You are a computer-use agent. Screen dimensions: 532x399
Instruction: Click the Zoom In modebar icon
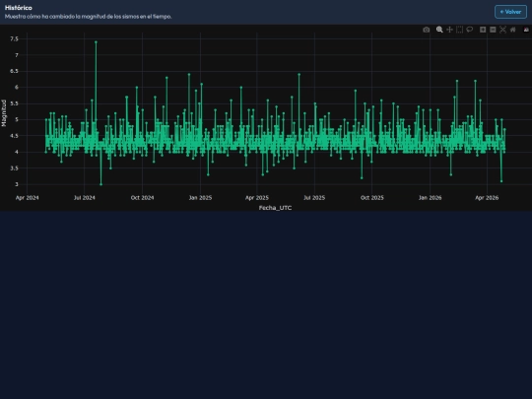pyautogui.click(x=483, y=30)
